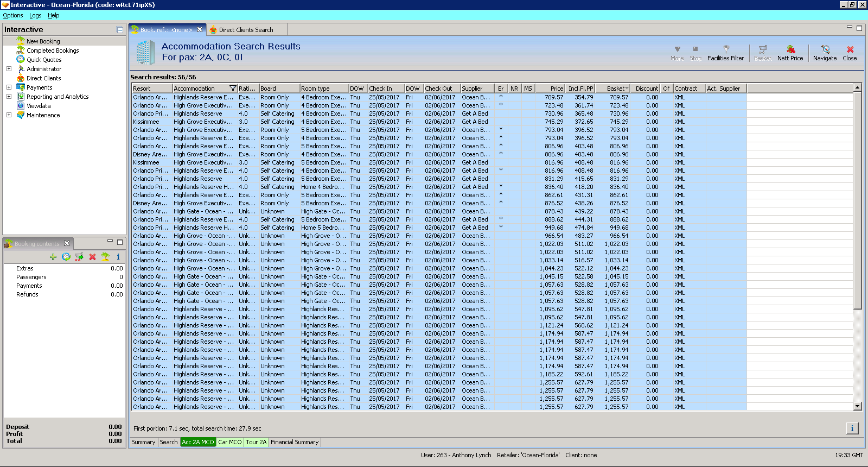Switch to the Direct Clients Search tab
Image resolution: width=868 pixels, height=467 pixels.
pos(246,30)
